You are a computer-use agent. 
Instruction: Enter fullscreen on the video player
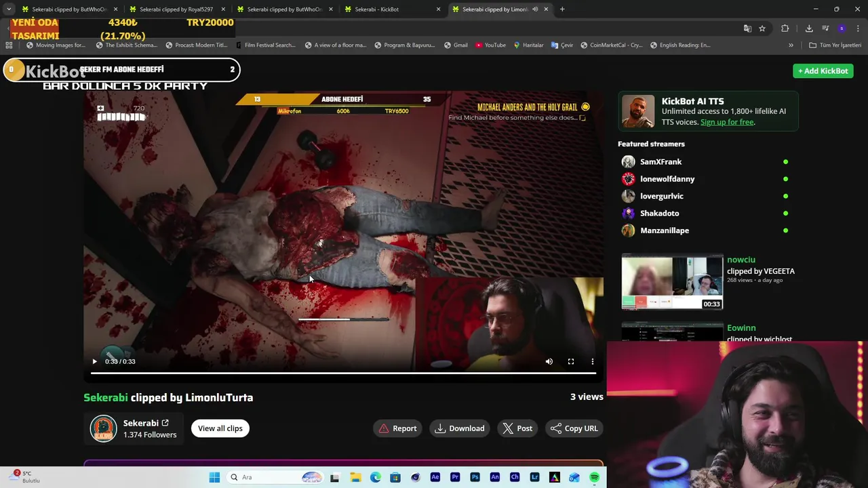[x=571, y=361]
